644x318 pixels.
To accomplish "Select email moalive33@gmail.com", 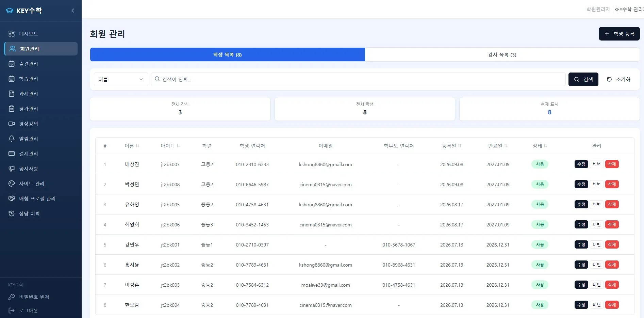I will point(326,285).
